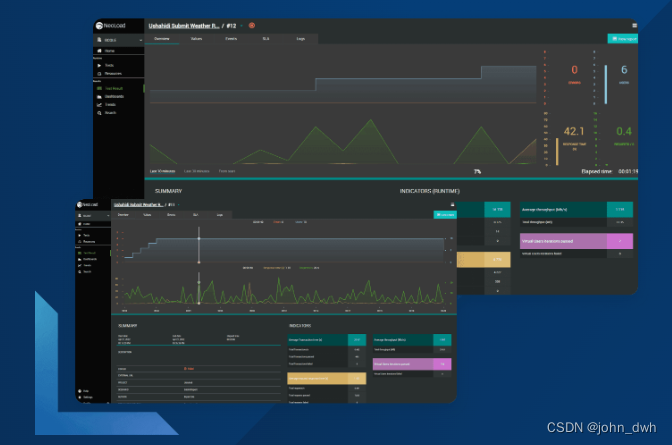Select the Overview tab in front window
Viewport: 672px width, 445px height.
[x=123, y=215]
